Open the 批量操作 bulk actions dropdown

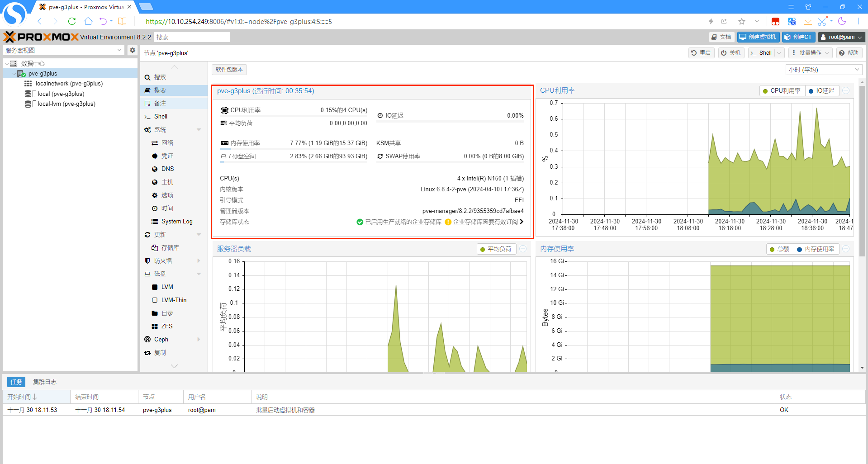point(810,53)
